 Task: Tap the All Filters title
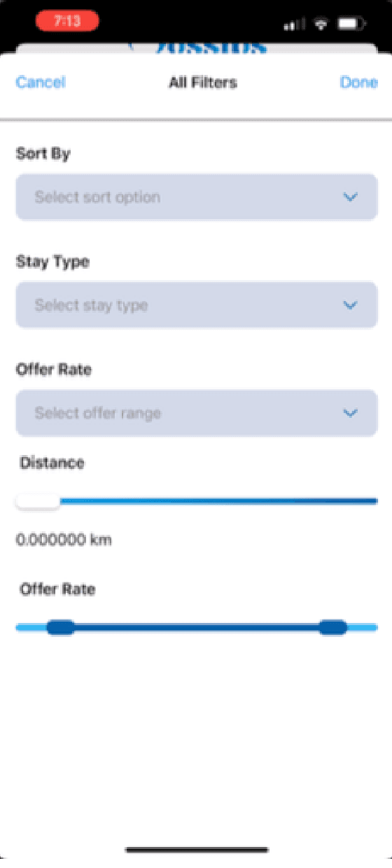point(203,83)
